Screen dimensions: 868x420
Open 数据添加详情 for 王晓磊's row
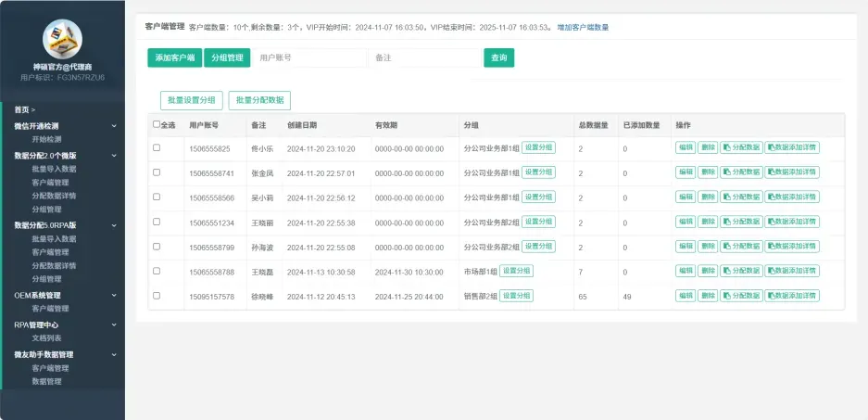pyautogui.click(x=792, y=271)
